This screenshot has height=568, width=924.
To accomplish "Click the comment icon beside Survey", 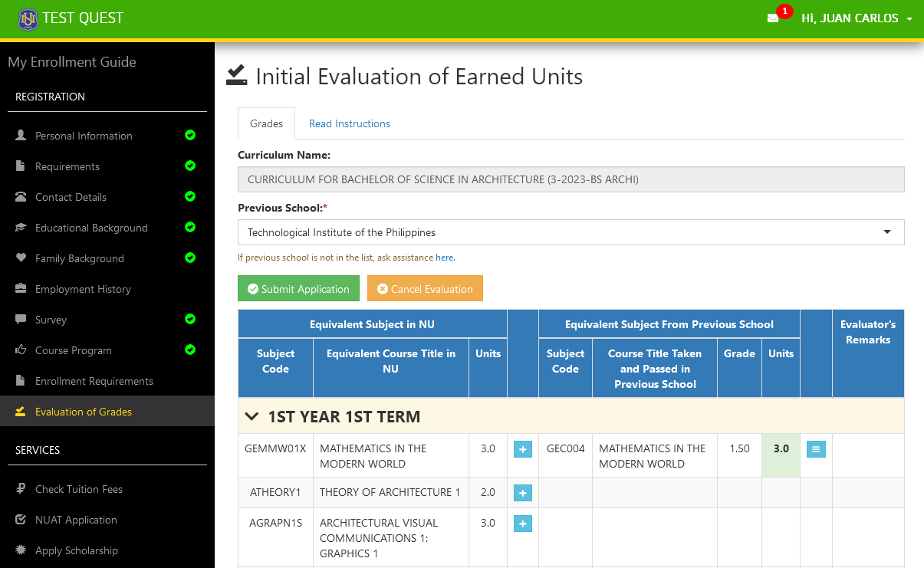I will pyautogui.click(x=21, y=320).
